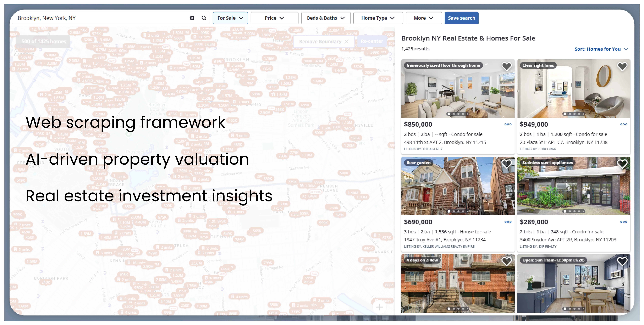Favorite the $289,000 Snyder Ave condo
Viewport: 644px width, 325px height.
[x=622, y=164]
